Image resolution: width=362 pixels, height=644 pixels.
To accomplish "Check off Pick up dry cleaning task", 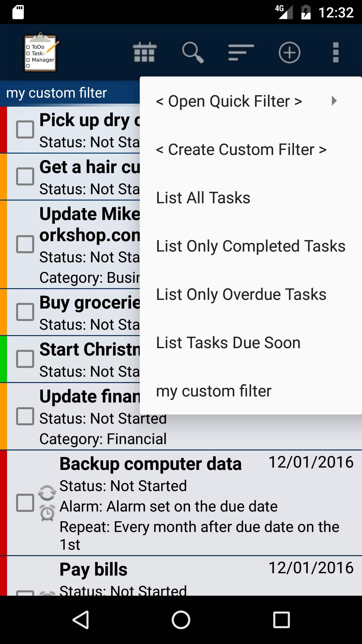I will 25,129.
